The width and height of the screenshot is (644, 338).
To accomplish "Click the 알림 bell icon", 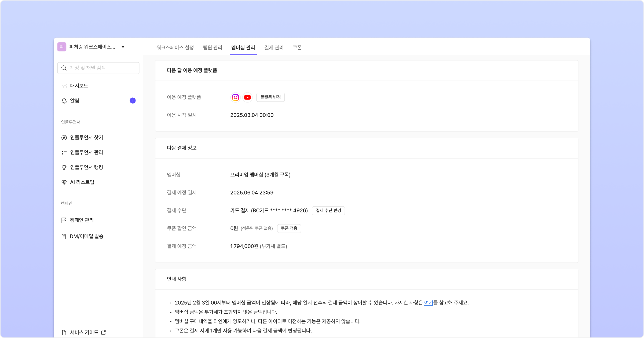I will (x=64, y=101).
